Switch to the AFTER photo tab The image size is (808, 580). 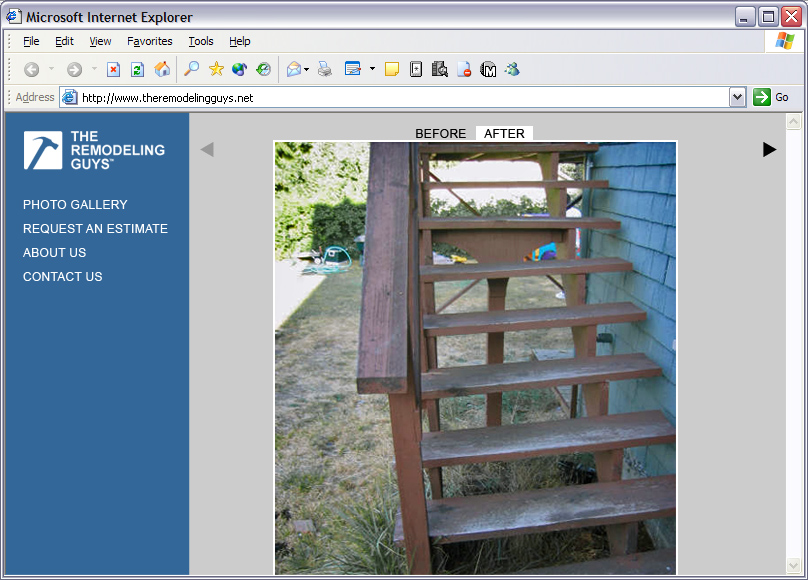tap(504, 134)
